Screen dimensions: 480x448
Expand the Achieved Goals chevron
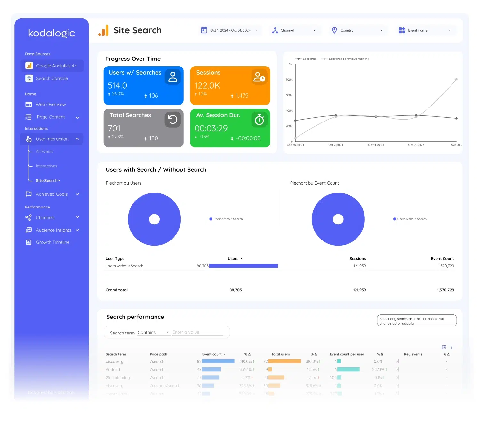(x=77, y=194)
